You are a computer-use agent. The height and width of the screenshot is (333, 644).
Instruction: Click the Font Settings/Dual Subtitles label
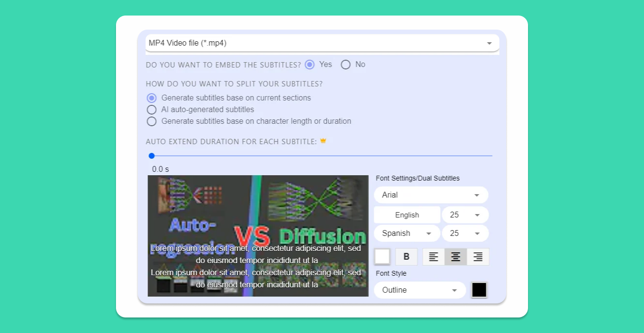418,179
